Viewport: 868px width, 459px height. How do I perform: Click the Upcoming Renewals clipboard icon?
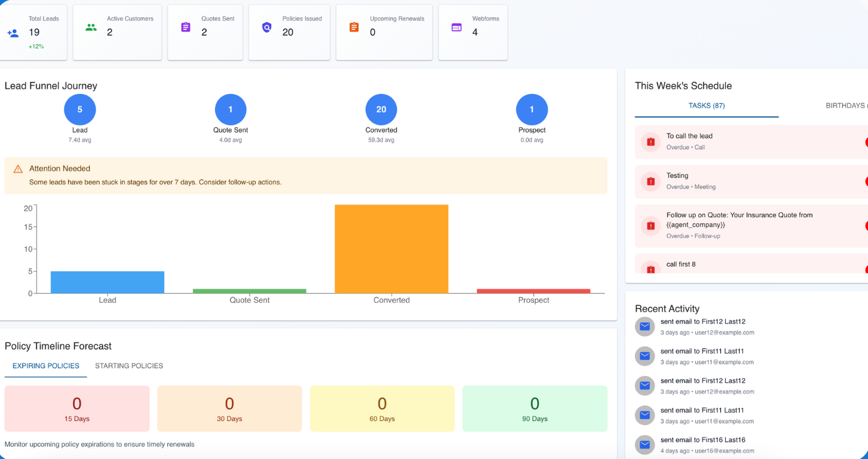point(354,27)
